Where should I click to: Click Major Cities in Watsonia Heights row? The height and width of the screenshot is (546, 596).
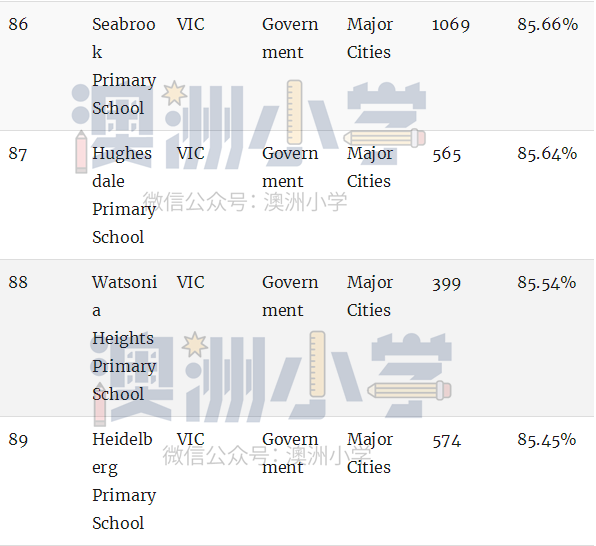(x=370, y=296)
